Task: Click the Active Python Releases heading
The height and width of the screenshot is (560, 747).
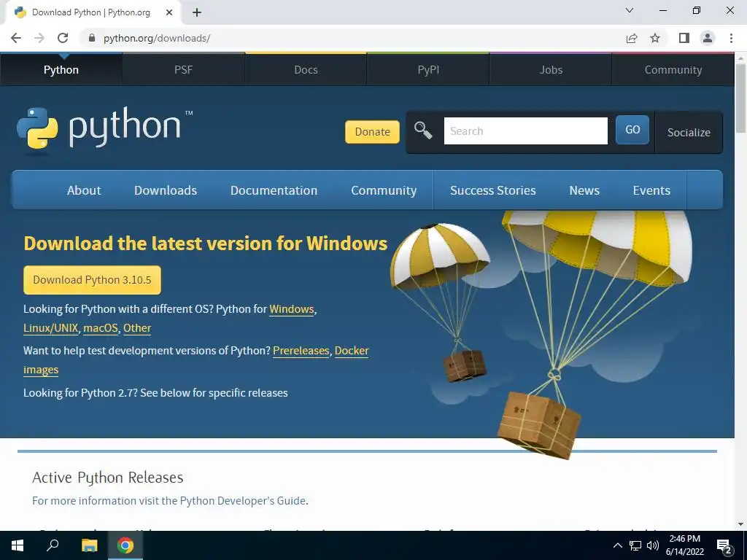Action: click(x=108, y=477)
